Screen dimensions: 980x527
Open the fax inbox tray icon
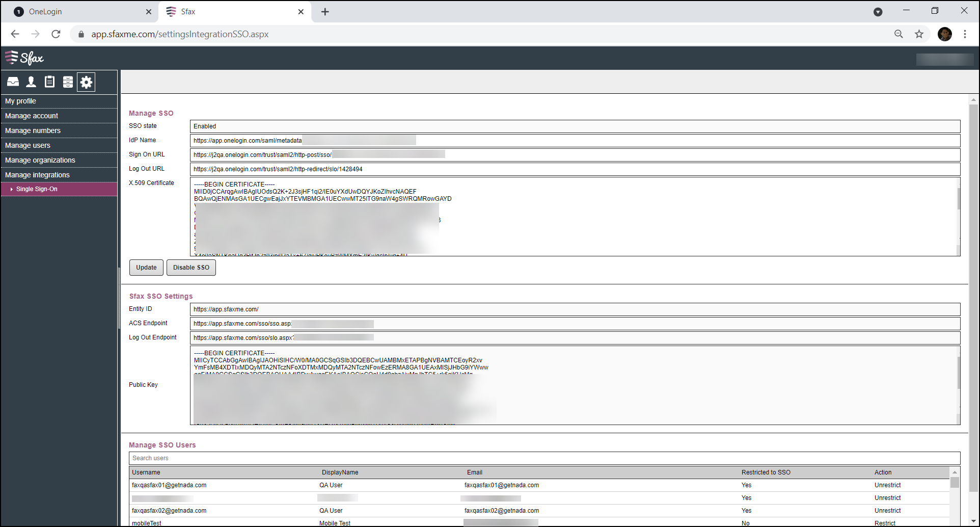13,82
